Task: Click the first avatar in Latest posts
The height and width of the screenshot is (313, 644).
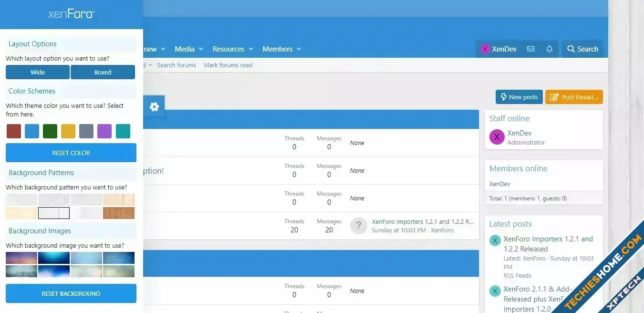Action: [495, 240]
